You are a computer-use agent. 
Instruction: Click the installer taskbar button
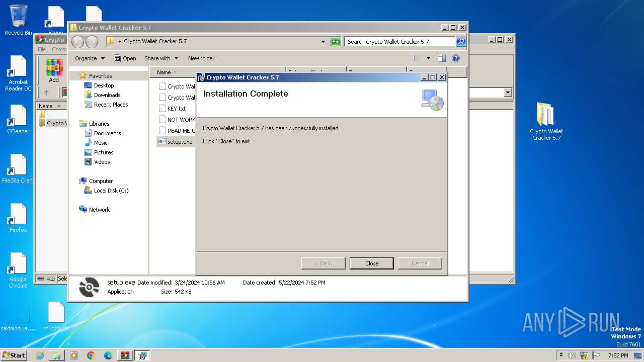(142, 355)
